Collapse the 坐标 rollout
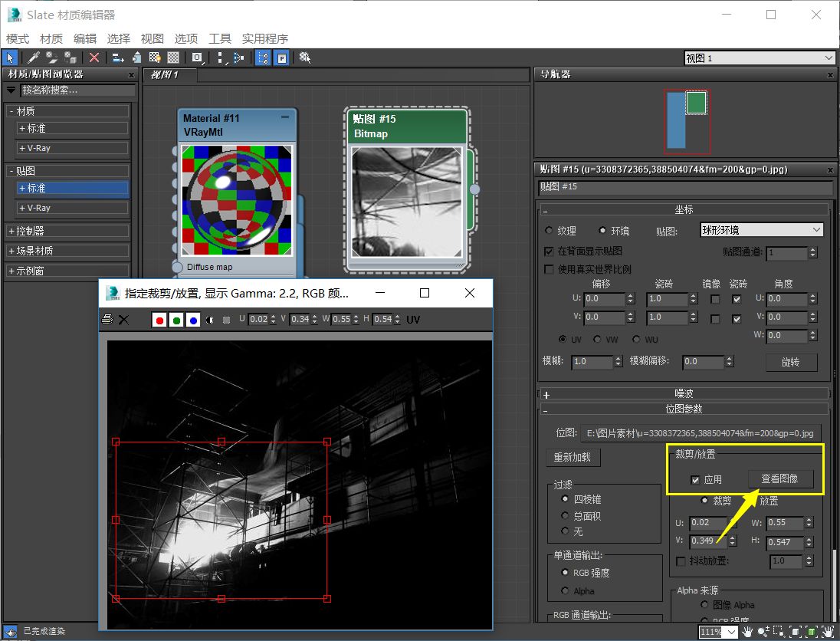840x641 pixels. [x=684, y=209]
